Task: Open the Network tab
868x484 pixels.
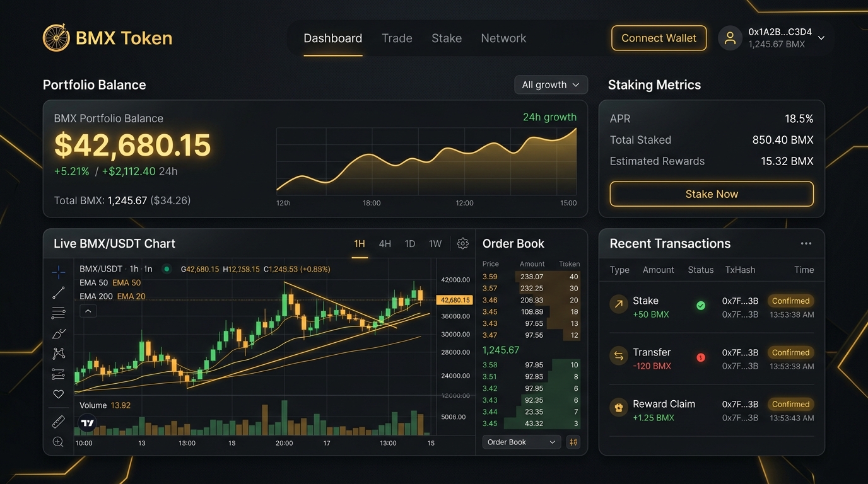Action: click(x=503, y=38)
